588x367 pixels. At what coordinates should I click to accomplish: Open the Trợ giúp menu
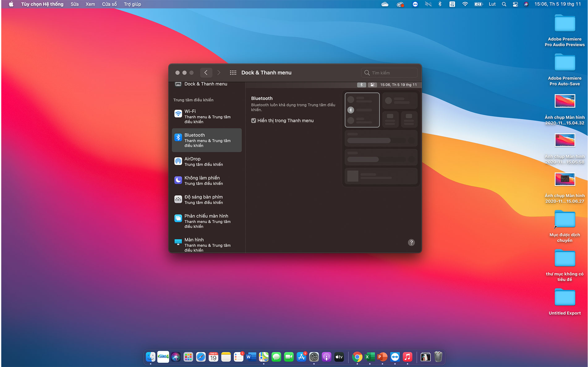pyautogui.click(x=132, y=4)
